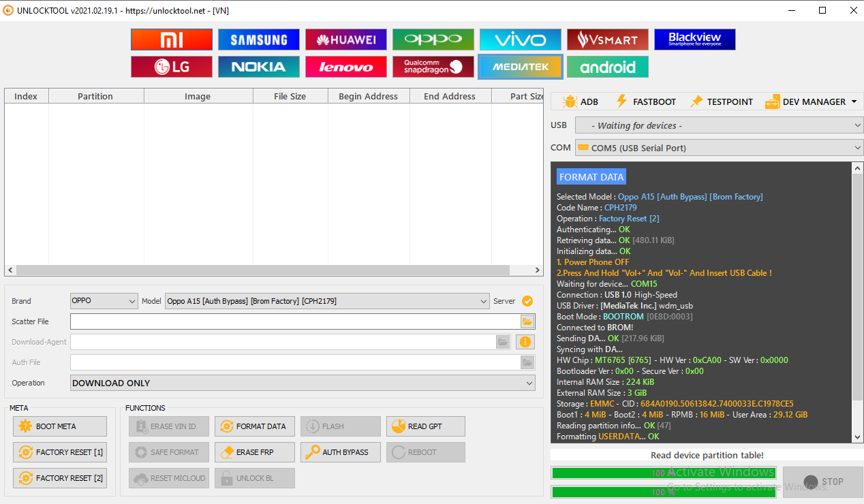
Task: Pick the Vivo brand logo
Action: [521, 40]
